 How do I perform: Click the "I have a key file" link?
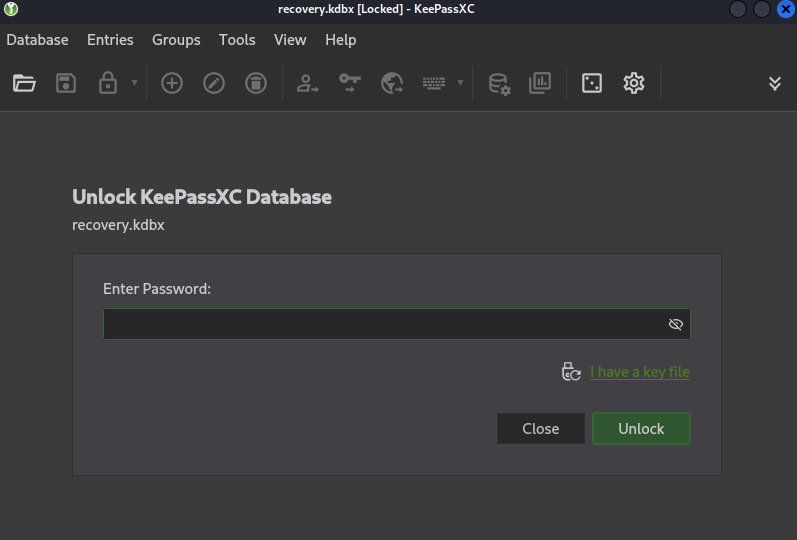639,372
